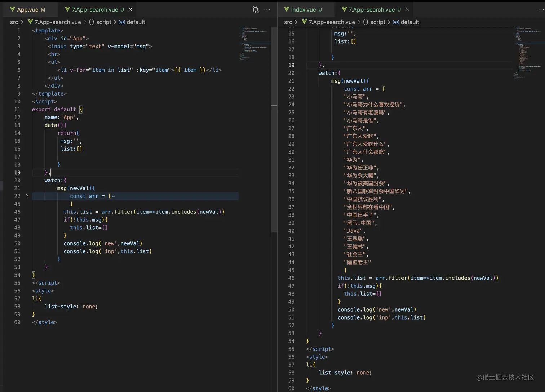Click the string "广东人" on line 27
Viewport: 545px width, 392px height.
click(355, 128)
